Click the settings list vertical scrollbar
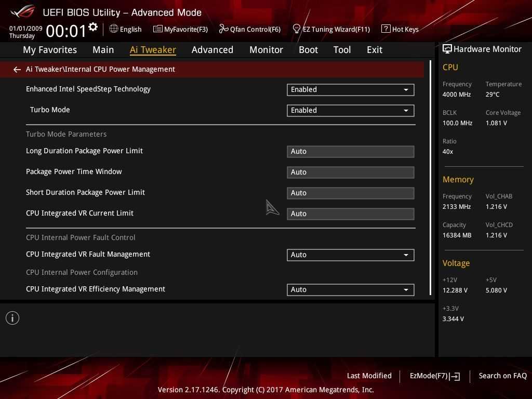This screenshot has width=532, height=399. (x=431, y=178)
